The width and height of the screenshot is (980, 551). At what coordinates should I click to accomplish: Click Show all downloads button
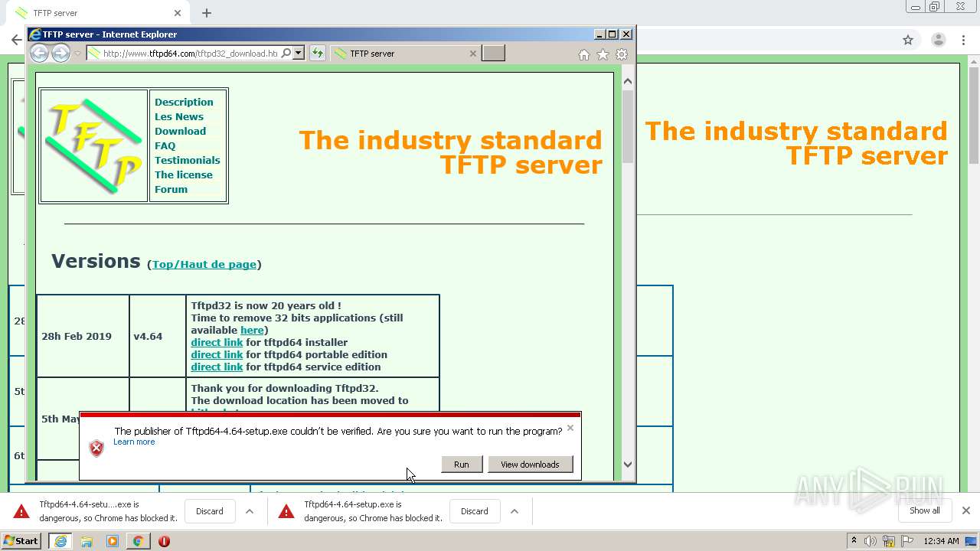point(925,510)
